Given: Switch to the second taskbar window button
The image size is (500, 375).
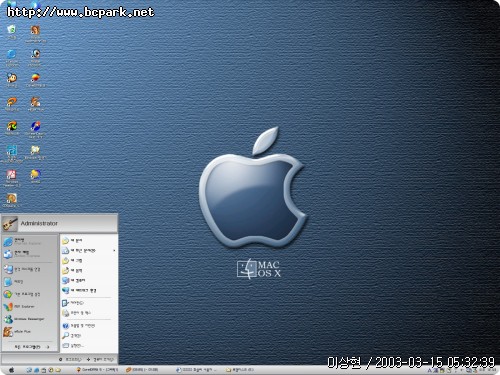Looking at the screenshot, I should (142, 370).
